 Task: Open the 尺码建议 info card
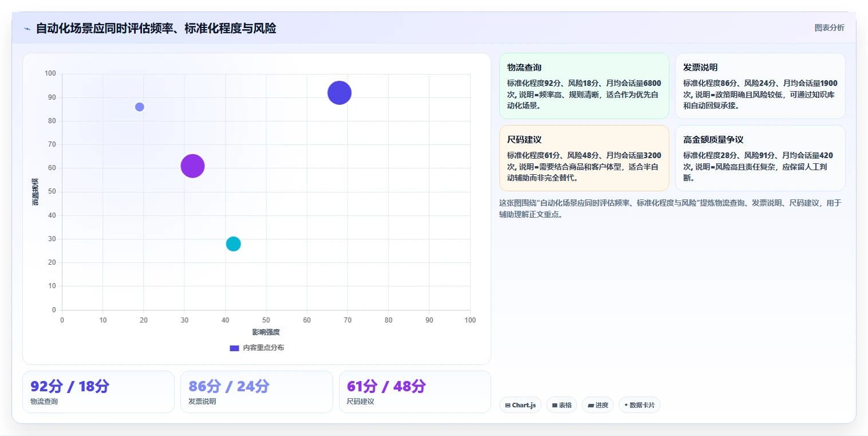[x=584, y=158]
